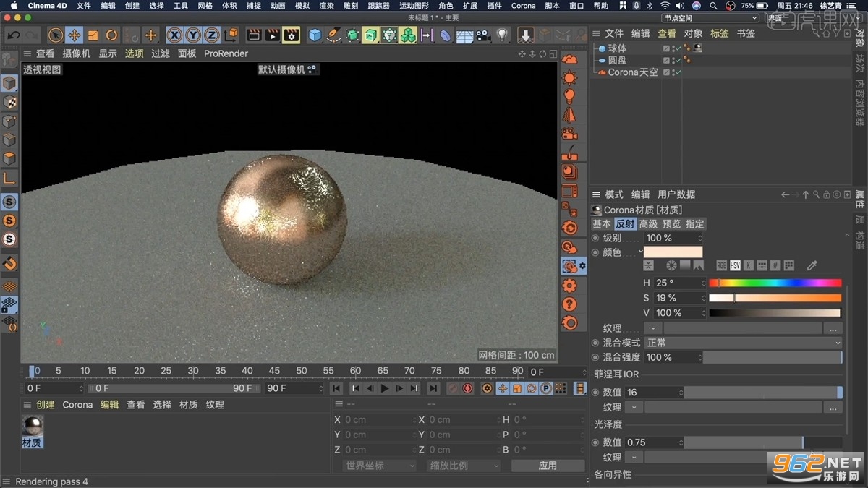The width and height of the screenshot is (868, 488).
Task: Click the 菲涅耳IOR 数值 field
Action: [654, 393]
